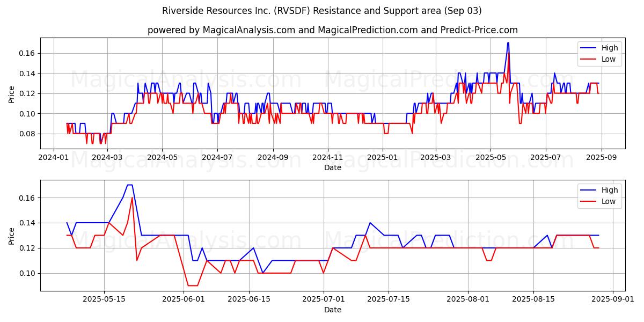
Task: Click the 'Price' y-axis title of bottom chart
Action: click(x=12, y=236)
